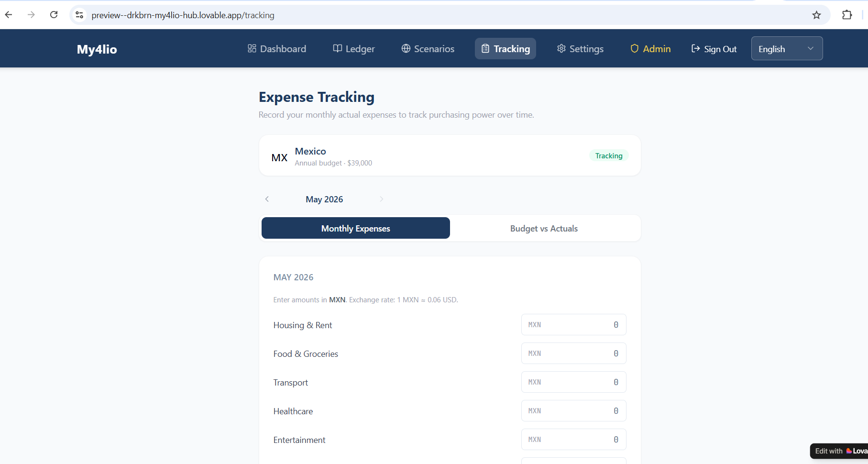Click the Healthcare label

293,411
